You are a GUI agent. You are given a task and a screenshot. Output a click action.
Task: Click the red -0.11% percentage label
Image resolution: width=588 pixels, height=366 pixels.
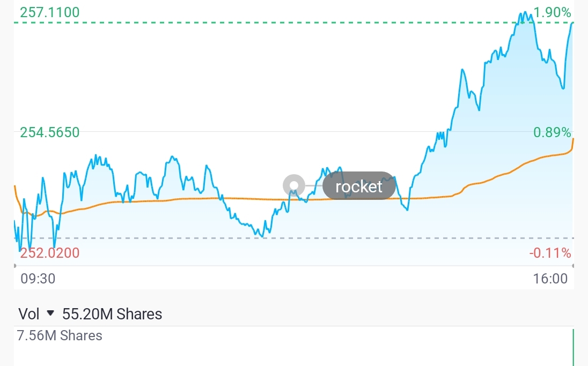550,253
